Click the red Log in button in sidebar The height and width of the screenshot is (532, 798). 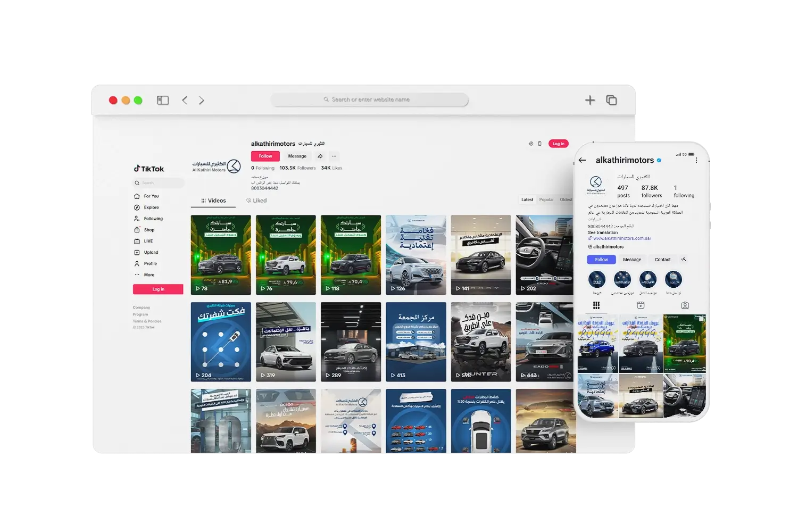click(x=158, y=289)
